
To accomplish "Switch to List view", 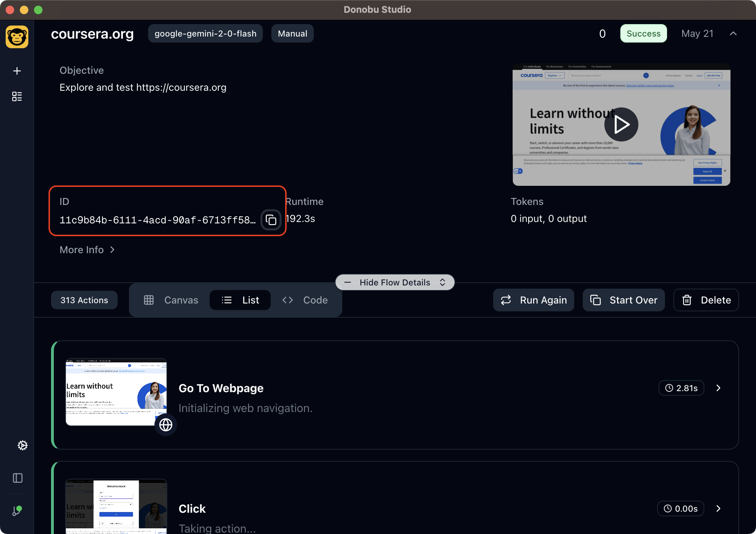I will pos(240,300).
